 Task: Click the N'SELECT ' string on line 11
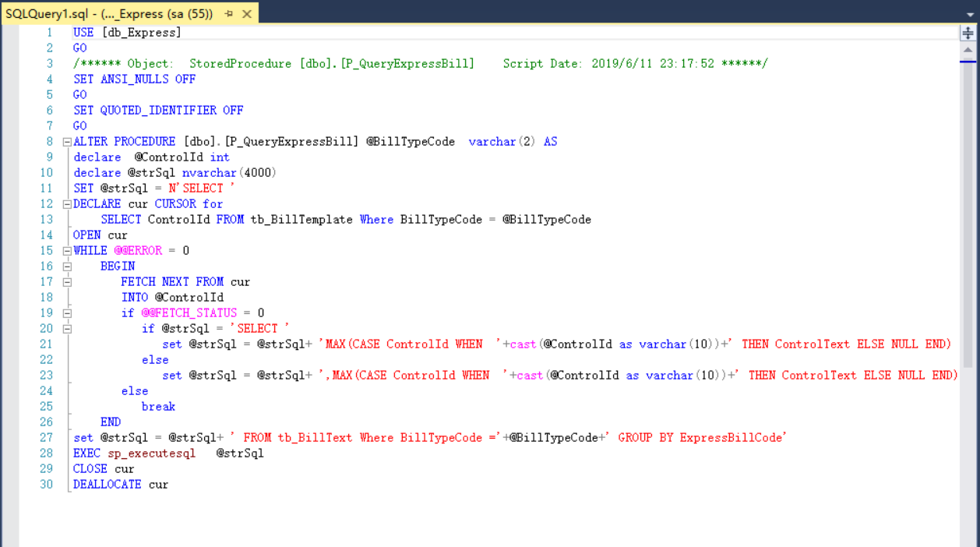pyautogui.click(x=202, y=189)
